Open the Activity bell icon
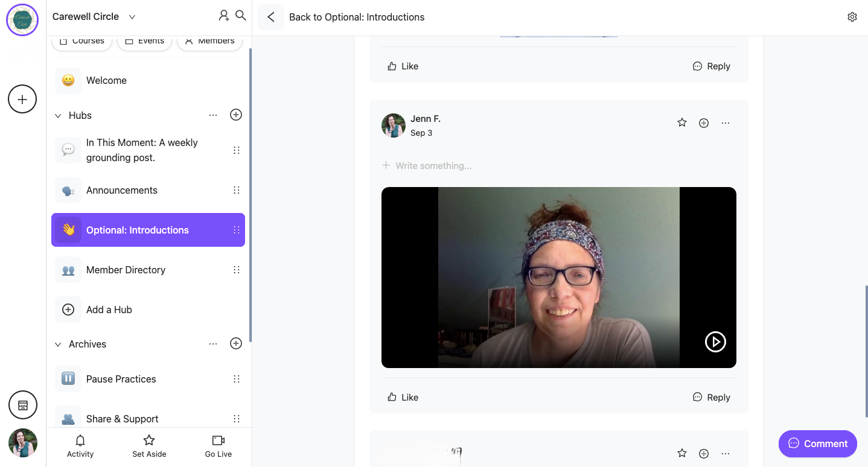Image resolution: width=868 pixels, height=467 pixels. tap(80, 445)
